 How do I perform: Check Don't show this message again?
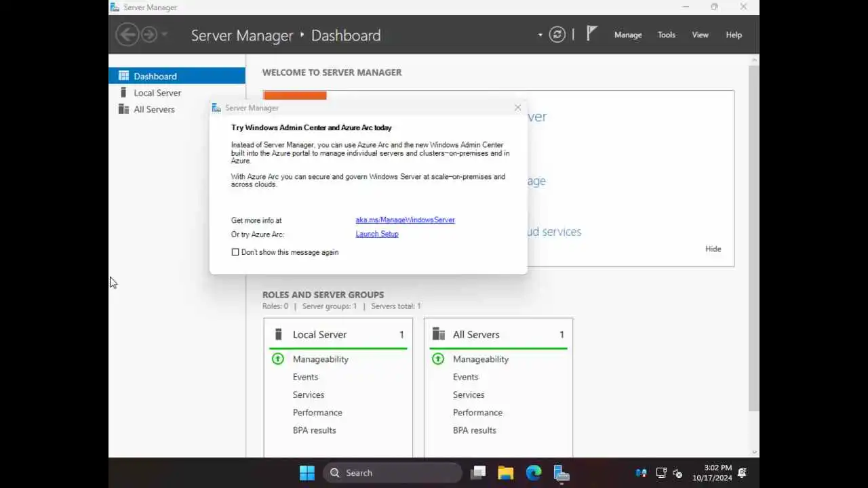235,252
